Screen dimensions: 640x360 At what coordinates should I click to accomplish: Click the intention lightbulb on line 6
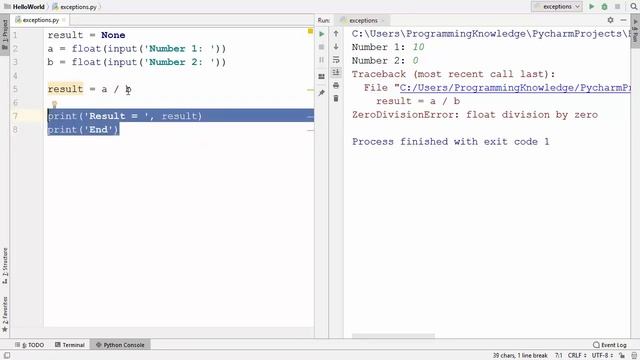pyautogui.click(x=54, y=104)
